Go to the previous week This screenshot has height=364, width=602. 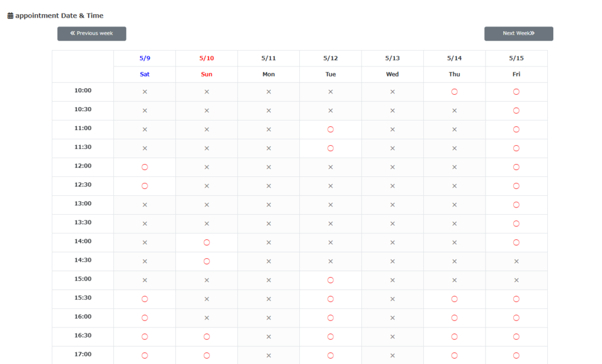[92, 34]
